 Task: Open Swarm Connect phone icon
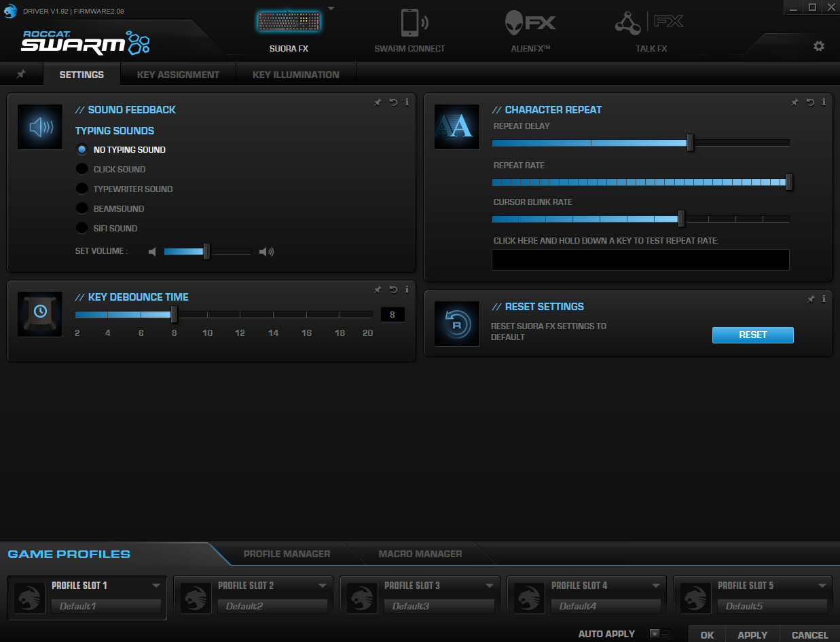[x=414, y=22]
